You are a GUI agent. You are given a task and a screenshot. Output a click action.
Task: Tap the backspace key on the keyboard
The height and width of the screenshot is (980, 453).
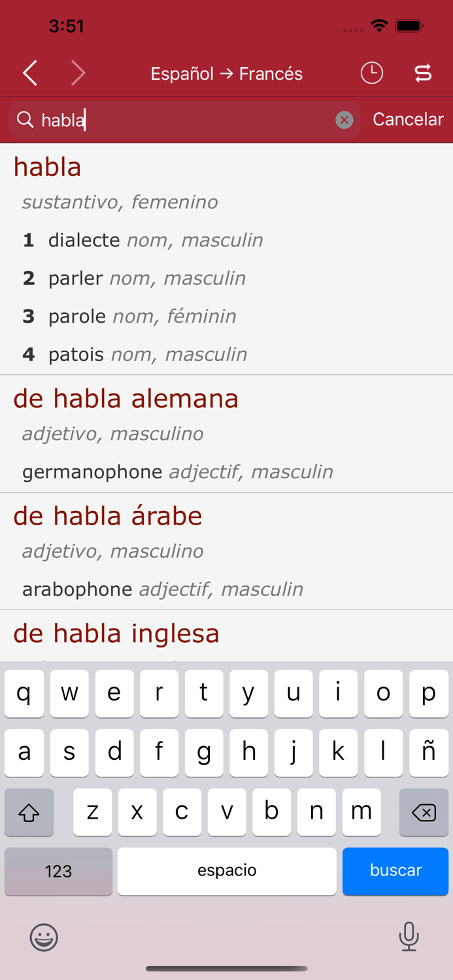tap(424, 812)
